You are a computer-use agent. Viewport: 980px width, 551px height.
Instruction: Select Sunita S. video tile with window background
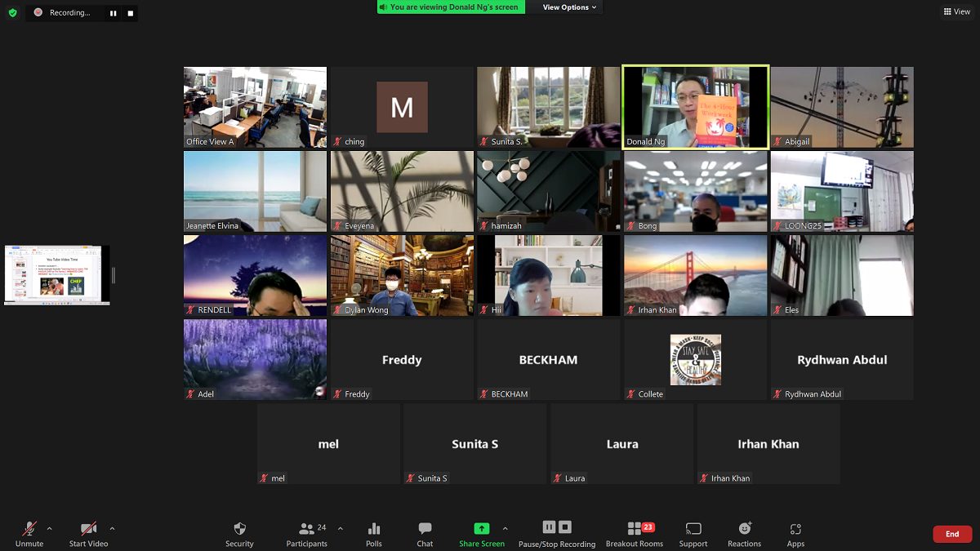pyautogui.click(x=549, y=107)
